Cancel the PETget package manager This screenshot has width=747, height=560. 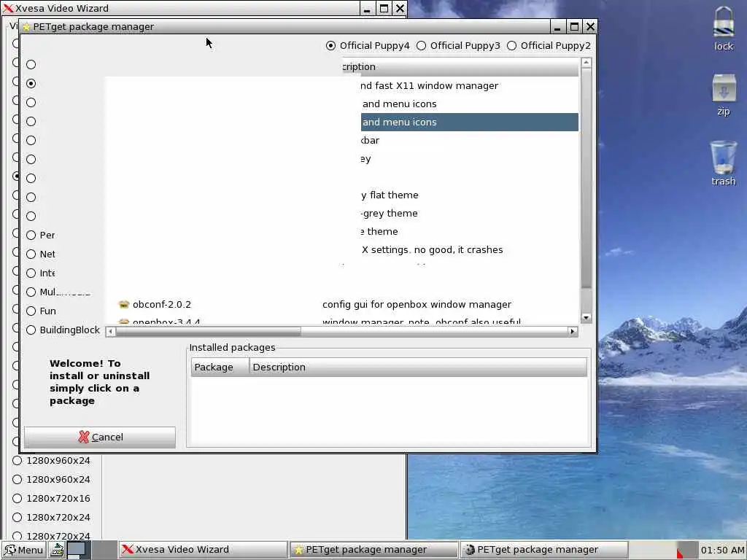pos(100,437)
